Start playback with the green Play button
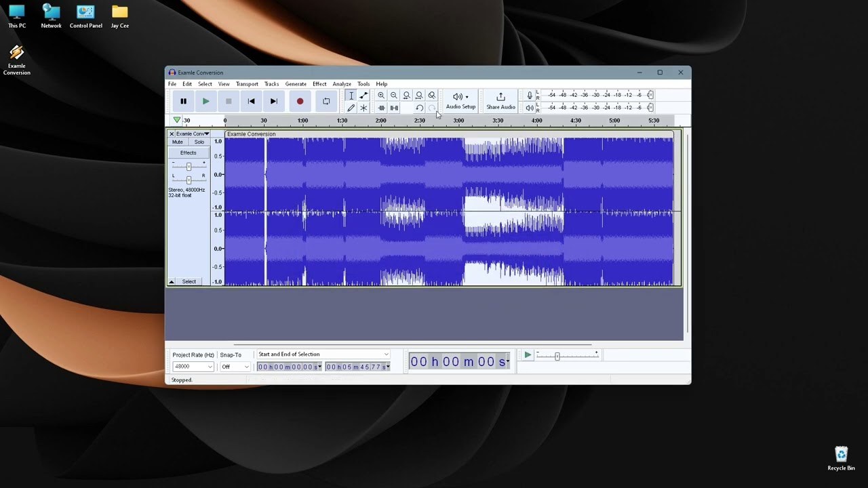 tap(205, 101)
